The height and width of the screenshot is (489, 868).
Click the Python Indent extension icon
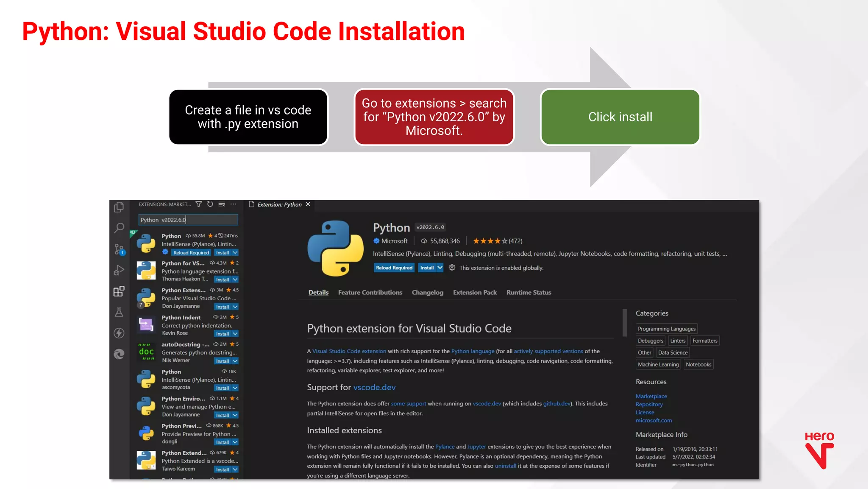click(146, 325)
